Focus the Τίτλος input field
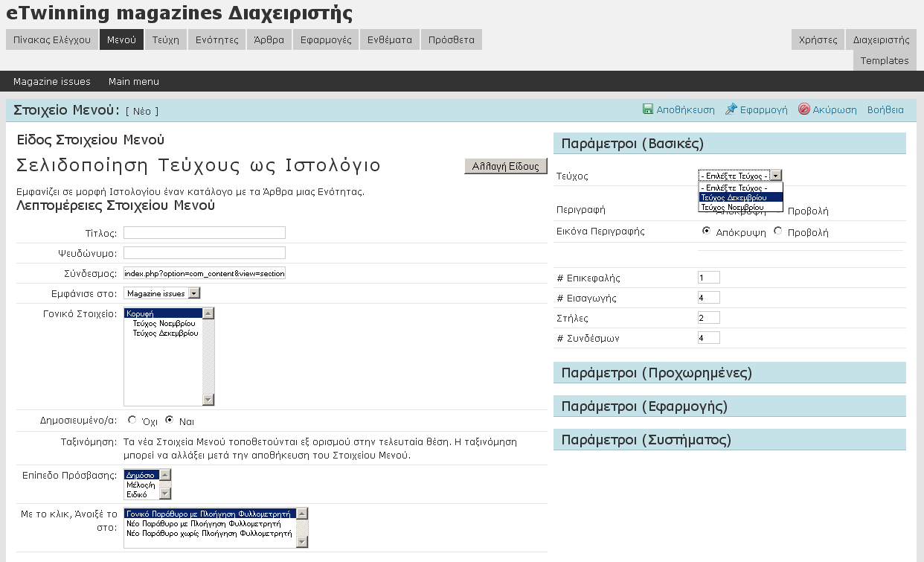 click(x=205, y=233)
